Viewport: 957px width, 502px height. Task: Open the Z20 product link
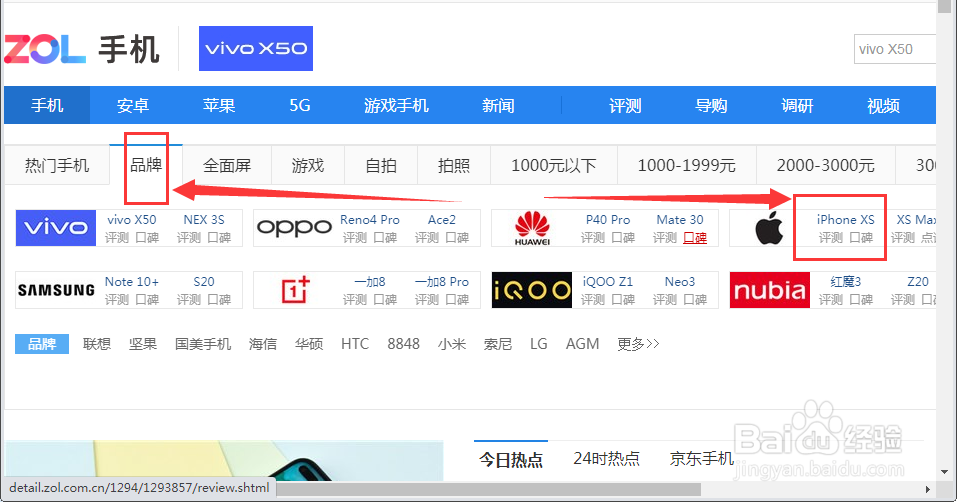(x=918, y=282)
